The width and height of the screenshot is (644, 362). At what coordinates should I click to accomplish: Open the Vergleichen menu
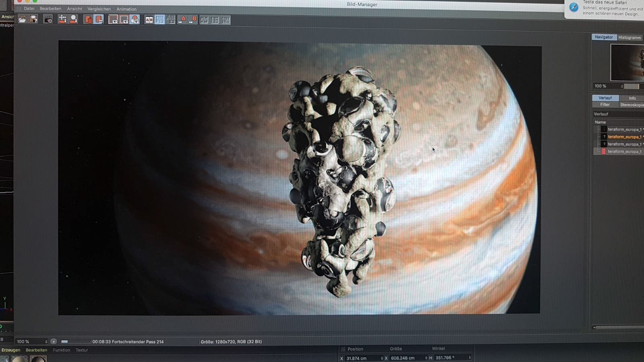99,9
